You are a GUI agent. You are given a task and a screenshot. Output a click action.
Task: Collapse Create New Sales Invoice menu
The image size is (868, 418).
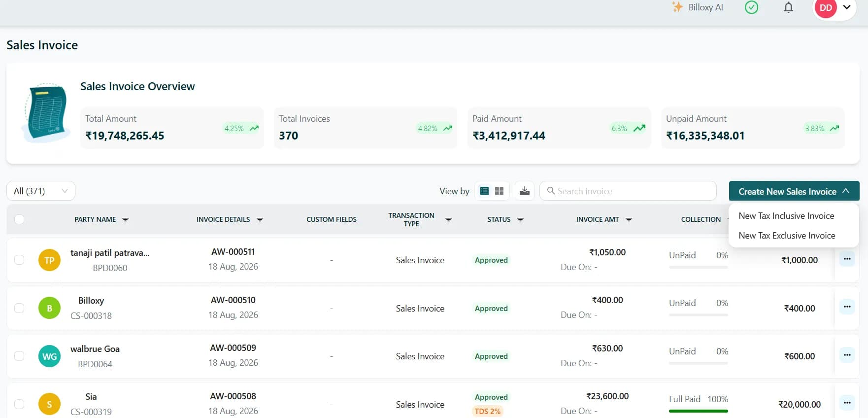794,191
